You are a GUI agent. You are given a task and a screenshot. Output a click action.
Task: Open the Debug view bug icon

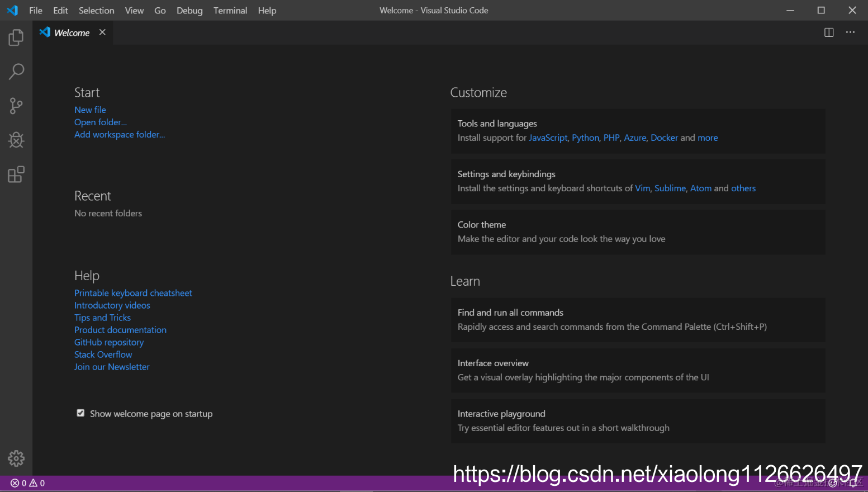point(16,140)
